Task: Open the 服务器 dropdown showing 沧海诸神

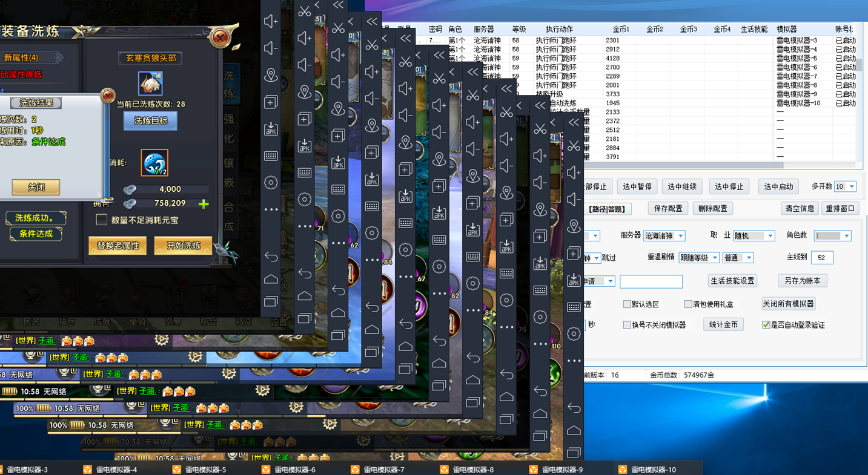Action: (x=664, y=235)
